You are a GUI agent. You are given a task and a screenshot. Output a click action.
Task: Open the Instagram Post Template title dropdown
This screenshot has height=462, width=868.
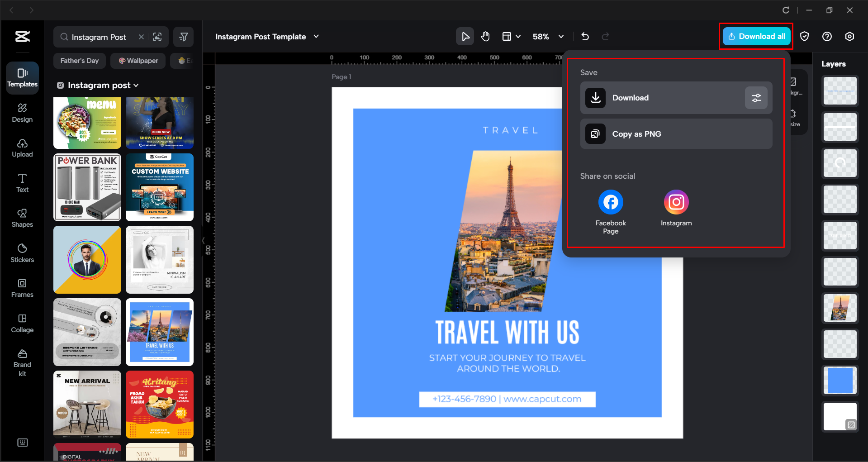click(x=317, y=37)
